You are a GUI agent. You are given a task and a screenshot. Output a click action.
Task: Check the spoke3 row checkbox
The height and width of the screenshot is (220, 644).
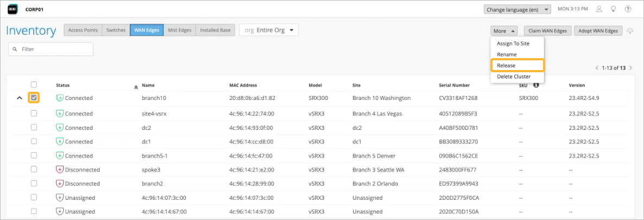[x=34, y=169]
